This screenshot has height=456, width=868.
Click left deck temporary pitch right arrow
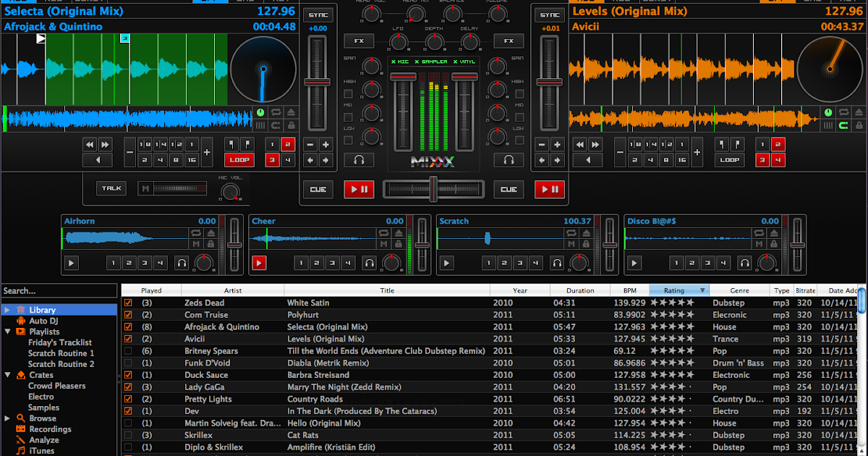click(x=325, y=160)
